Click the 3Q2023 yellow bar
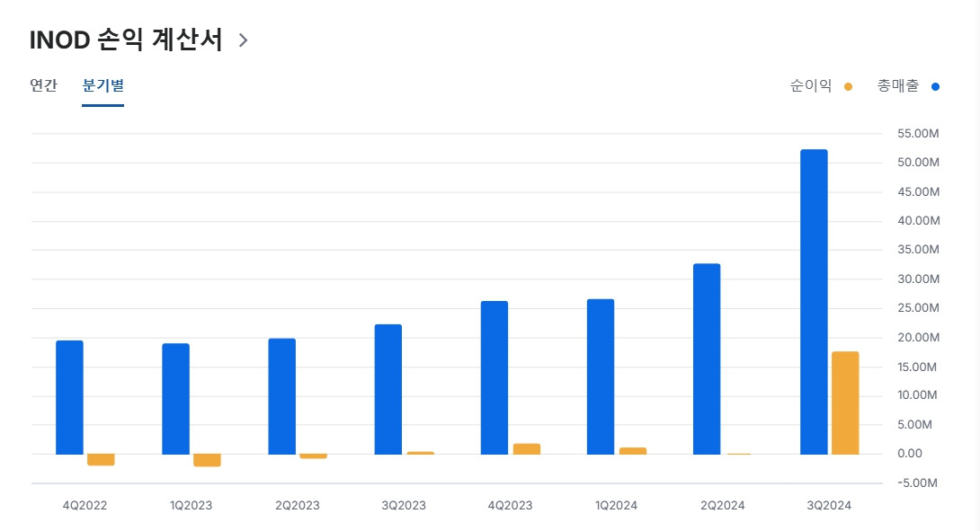The image size is (980, 531). click(x=419, y=452)
